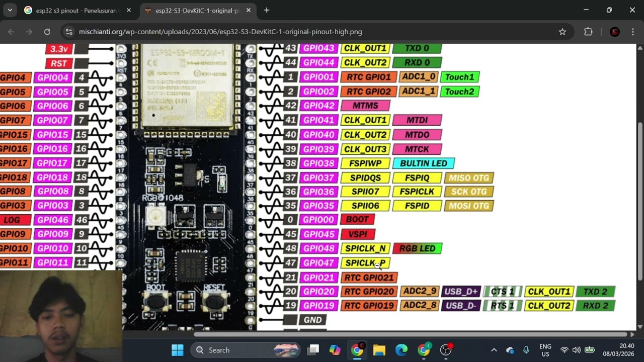Screen dimensions: 644x362
Task: Launch Copilot from the taskbar
Action: 335,350
